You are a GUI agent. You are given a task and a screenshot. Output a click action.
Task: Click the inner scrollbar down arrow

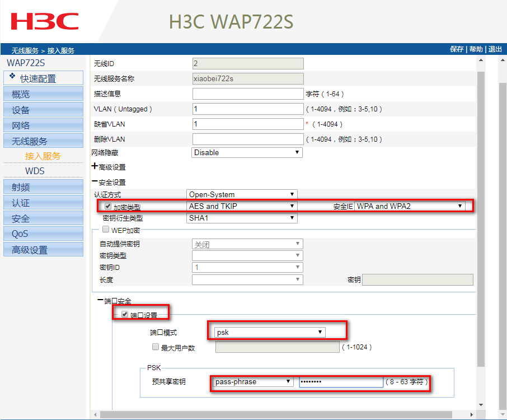coord(481,404)
